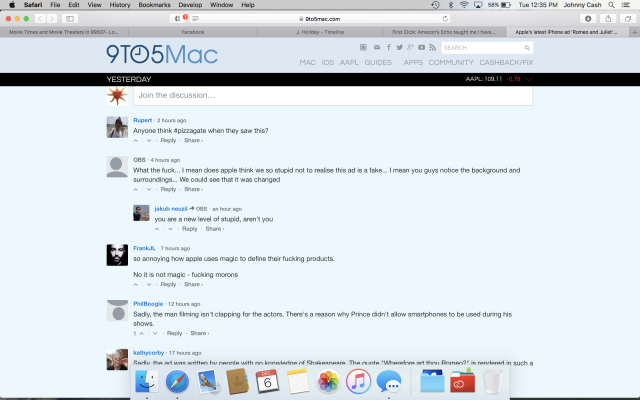This screenshot has width=640, height=400.
Task: Open the MAC navigation section
Action: [307, 62]
